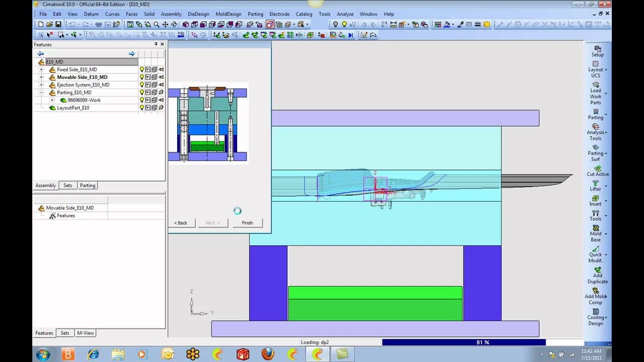Click the New file icon

tap(41, 24)
